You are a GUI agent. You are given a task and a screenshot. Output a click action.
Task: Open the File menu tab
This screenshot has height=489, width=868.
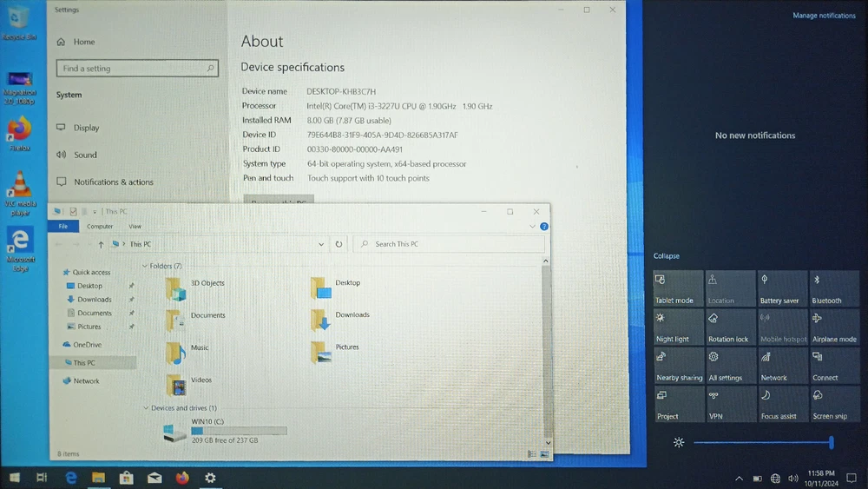coord(62,227)
